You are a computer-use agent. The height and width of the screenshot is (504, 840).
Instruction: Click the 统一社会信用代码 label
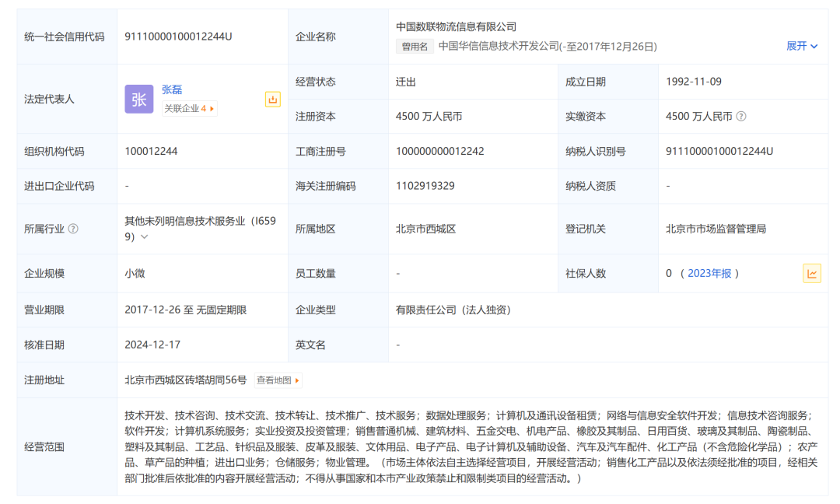[65, 37]
